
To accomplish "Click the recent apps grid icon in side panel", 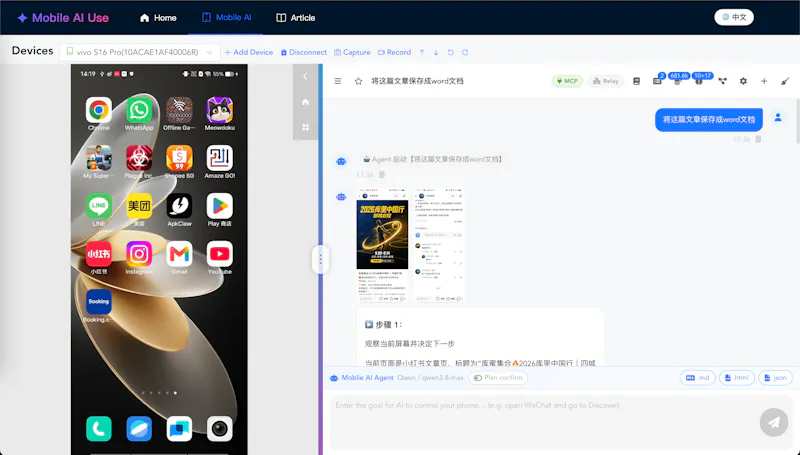I will click(x=305, y=127).
